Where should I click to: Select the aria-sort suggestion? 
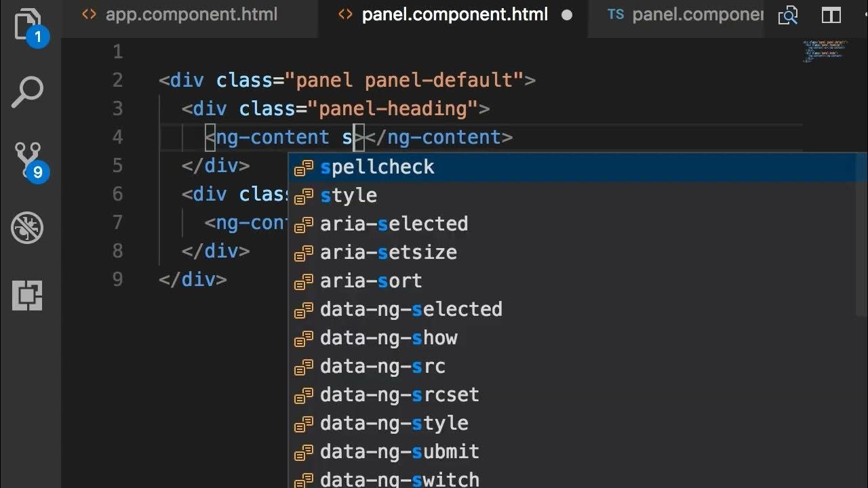pyautogui.click(x=371, y=281)
